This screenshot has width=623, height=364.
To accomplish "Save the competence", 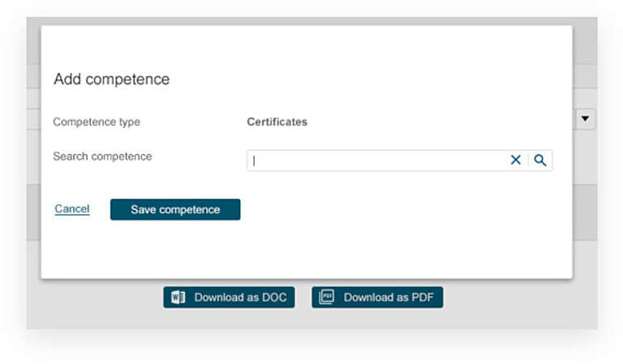I will (175, 209).
